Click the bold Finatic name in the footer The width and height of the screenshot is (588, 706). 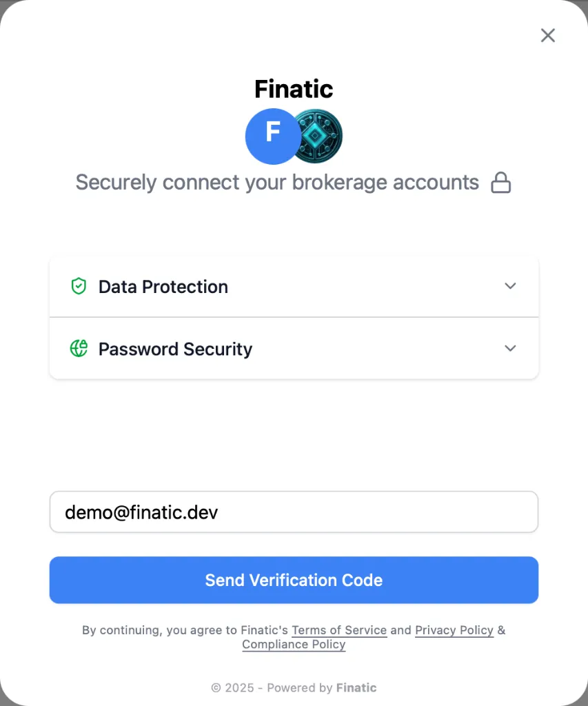356,687
